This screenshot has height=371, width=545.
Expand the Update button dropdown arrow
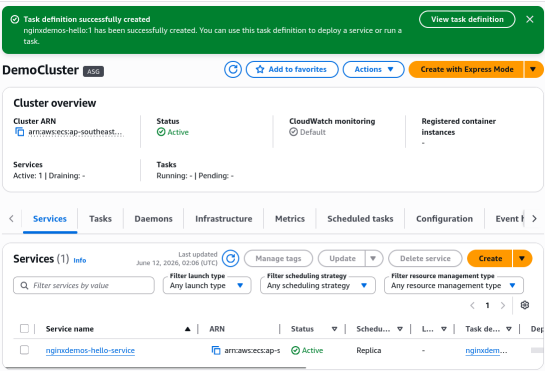374,258
